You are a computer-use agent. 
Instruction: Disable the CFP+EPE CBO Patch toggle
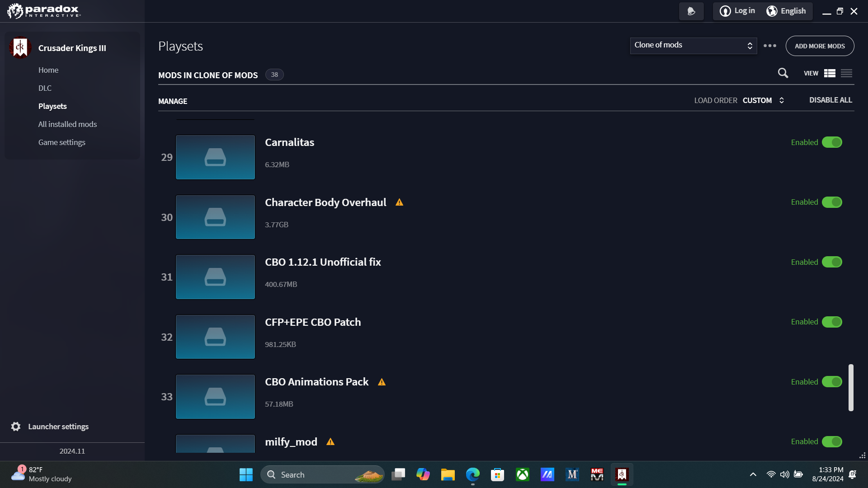pos(832,322)
